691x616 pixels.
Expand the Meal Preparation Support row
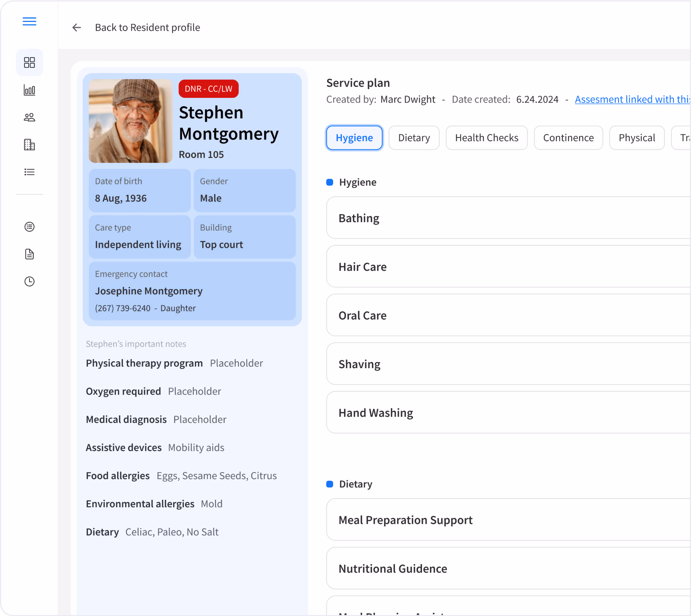point(508,520)
